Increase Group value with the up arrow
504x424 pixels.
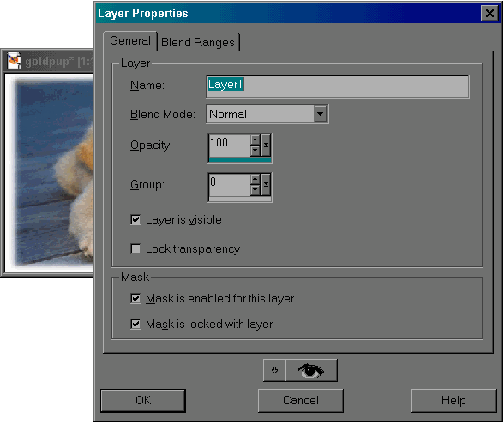point(255,180)
